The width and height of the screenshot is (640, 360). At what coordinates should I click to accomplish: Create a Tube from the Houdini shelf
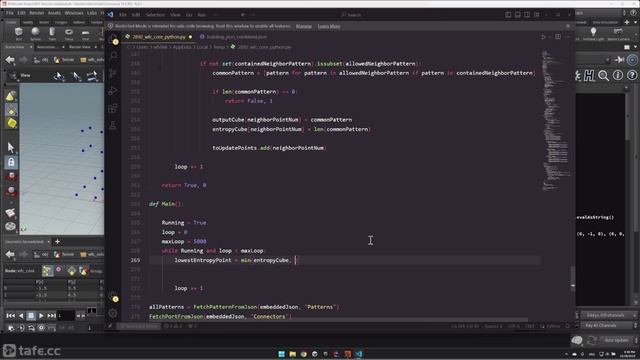(x=52, y=33)
